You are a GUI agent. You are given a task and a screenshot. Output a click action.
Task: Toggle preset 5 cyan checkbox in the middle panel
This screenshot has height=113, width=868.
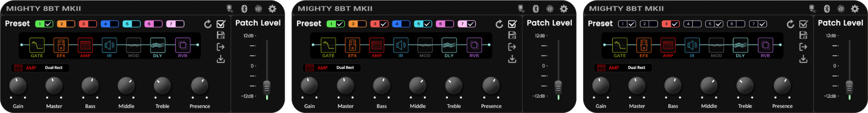tap(427, 24)
